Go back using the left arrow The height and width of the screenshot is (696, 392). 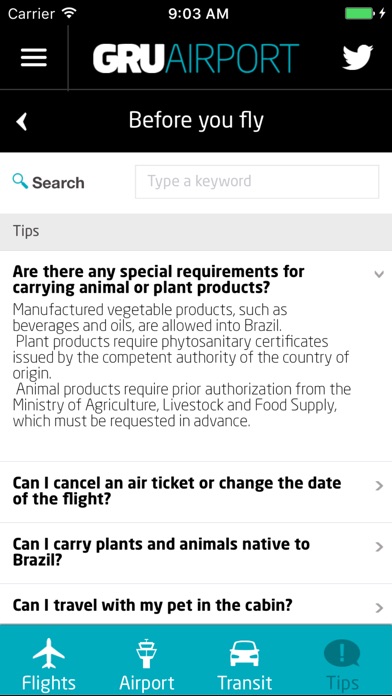point(22,121)
